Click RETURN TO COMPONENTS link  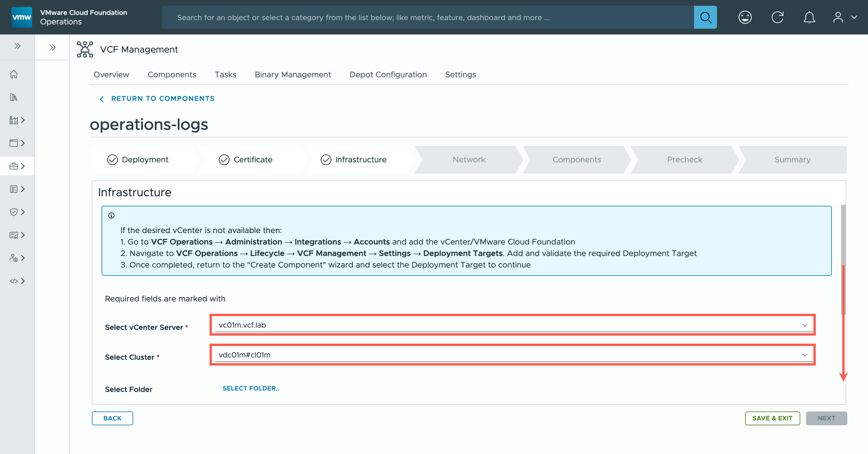coord(162,99)
